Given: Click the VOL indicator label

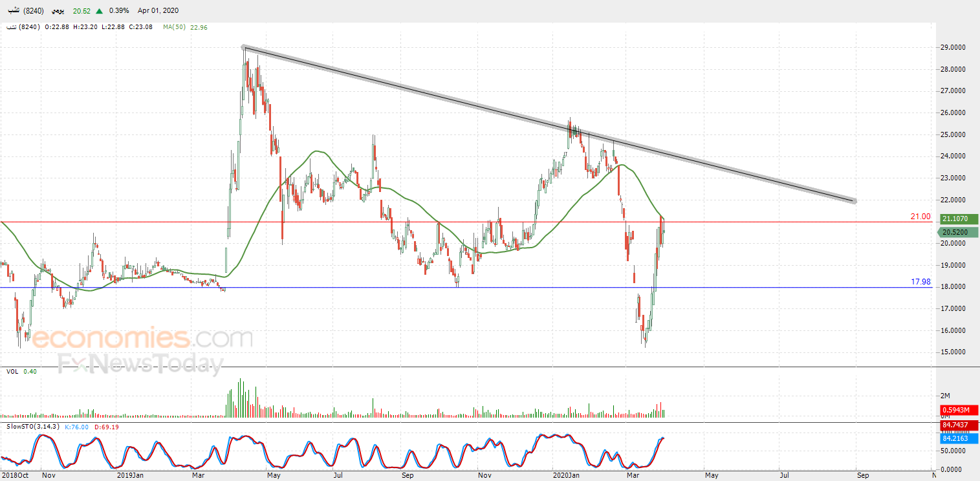Looking at the screenshot, I should pos(12,372).
